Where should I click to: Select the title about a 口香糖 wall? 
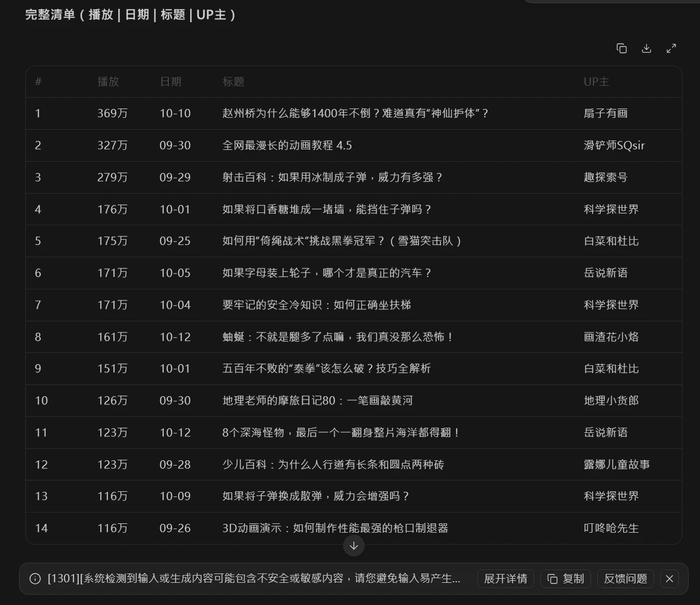327,209
